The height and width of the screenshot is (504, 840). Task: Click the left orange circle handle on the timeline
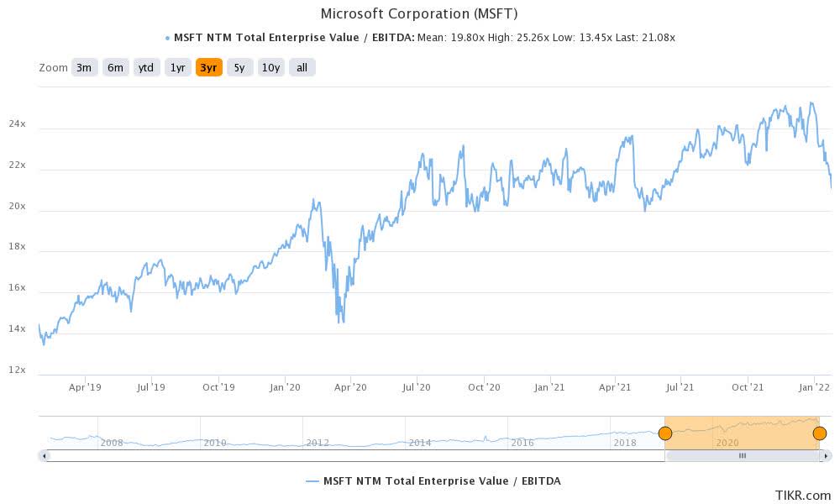coord(665,433)
